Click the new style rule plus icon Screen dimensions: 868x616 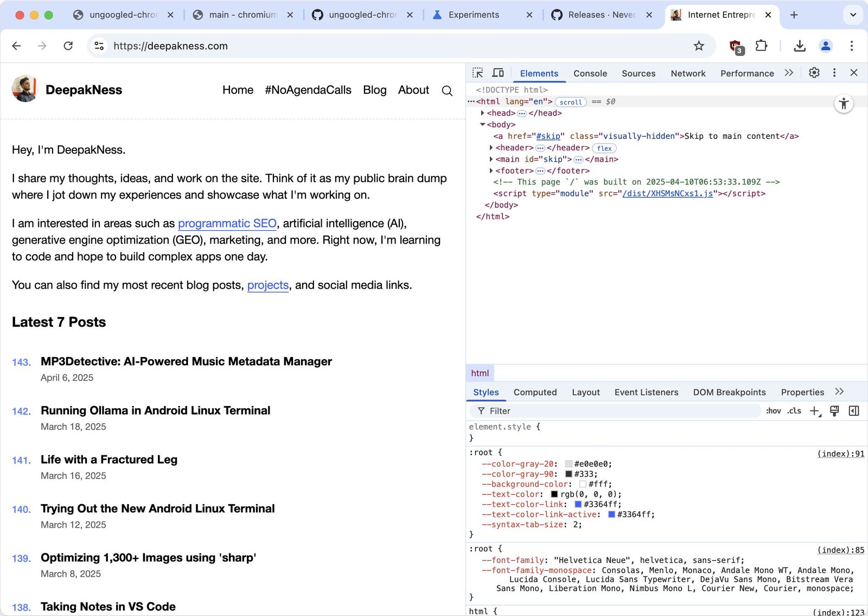click(x=814, y=411)
